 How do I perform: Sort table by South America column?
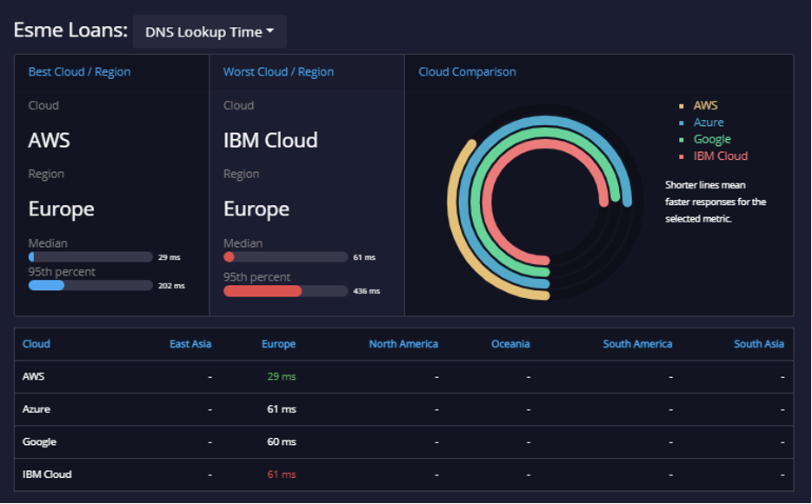[637, 344]
